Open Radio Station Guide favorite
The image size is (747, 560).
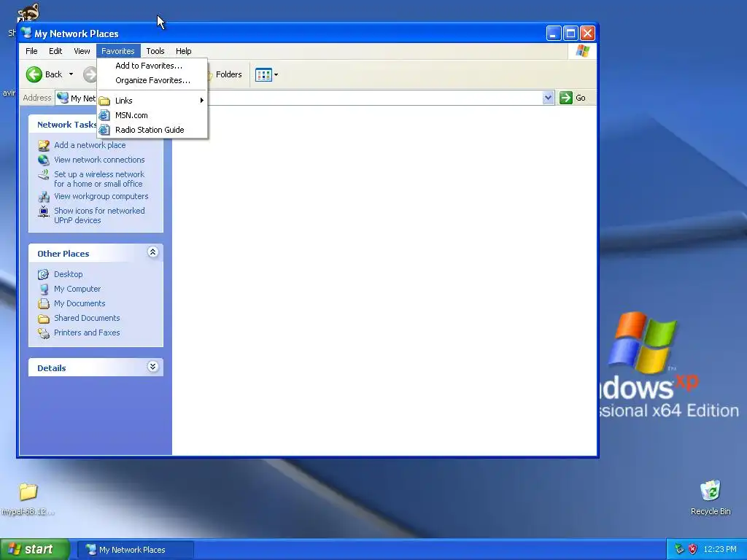click(152, 130)
